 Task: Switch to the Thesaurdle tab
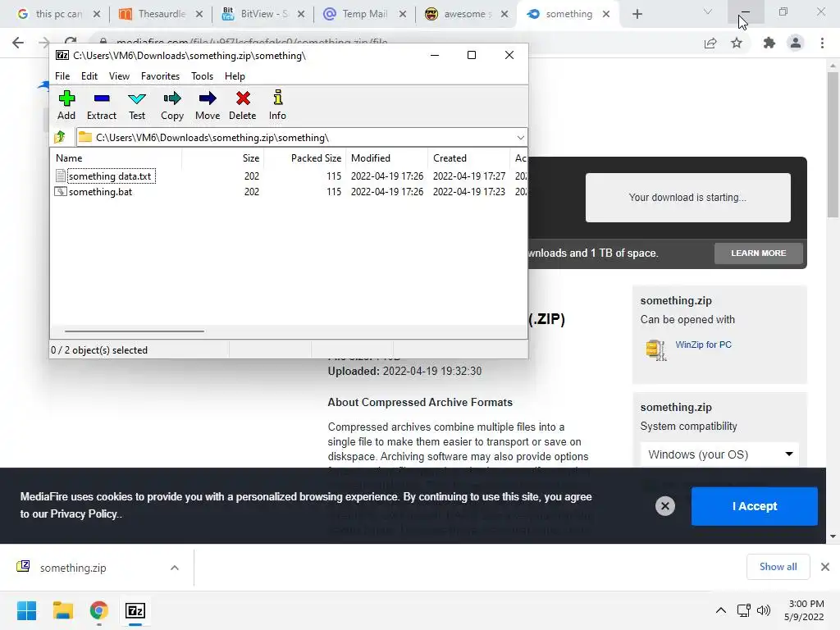(x=162, y=14)
